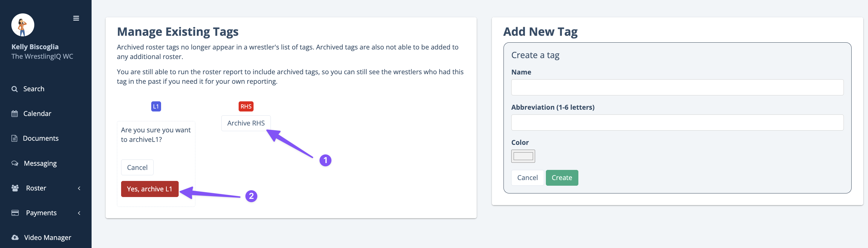
Task: Click the Messaging chat bubbles icon
Action: [x=15, y=163]
